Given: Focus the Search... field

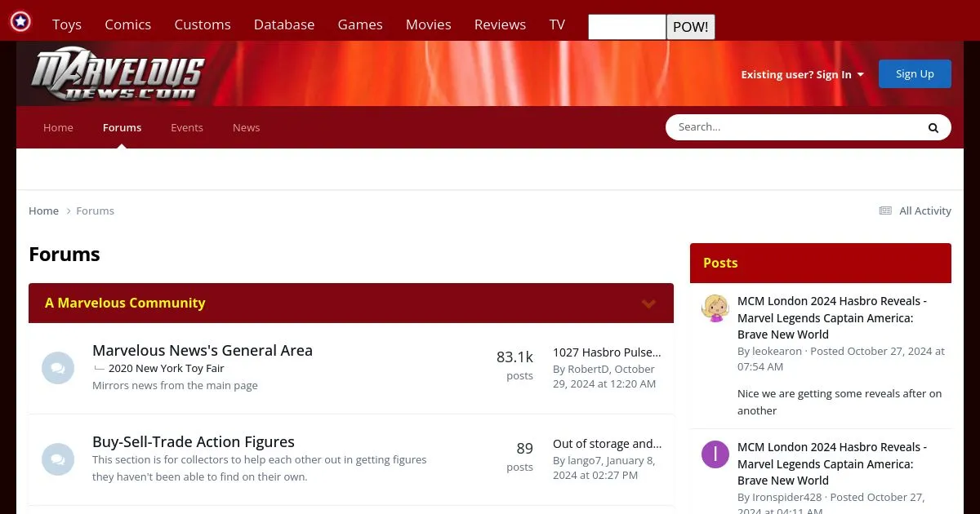Looking at the screenshot, I should pyautogui.click(x=792, y=127).
